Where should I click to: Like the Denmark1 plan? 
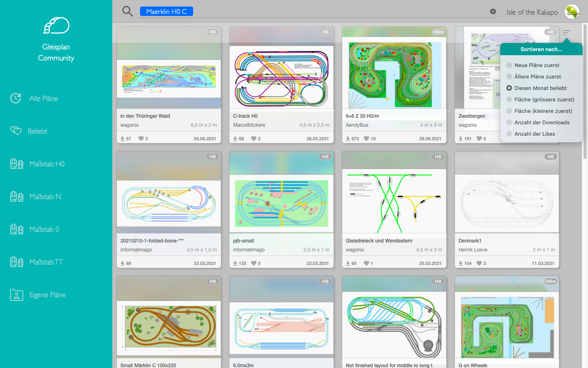point(479,263)
